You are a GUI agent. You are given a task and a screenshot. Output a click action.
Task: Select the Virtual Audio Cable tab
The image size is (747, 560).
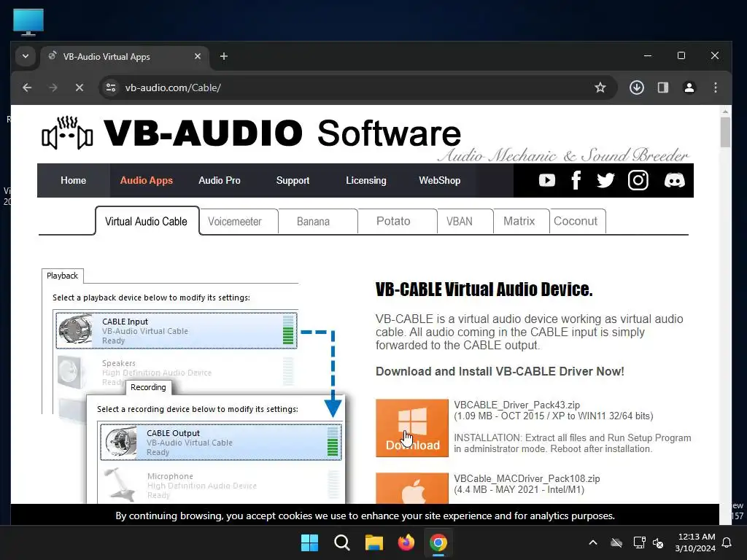pyautogui.click(x=147, y=221)
